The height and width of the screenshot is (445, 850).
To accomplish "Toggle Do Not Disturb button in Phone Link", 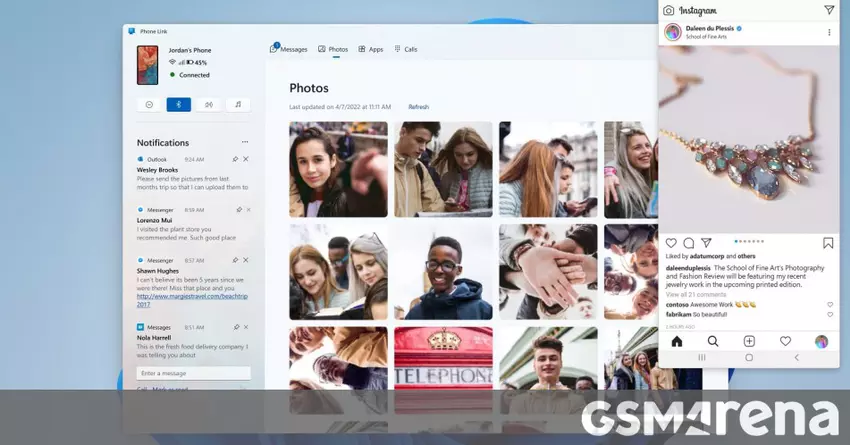I will [x=149, y=105].
